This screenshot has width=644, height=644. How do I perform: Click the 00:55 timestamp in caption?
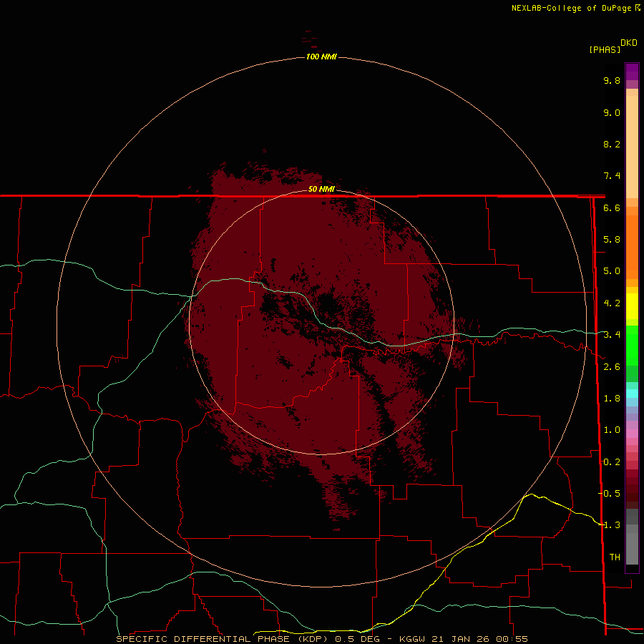(x=512, y=639)
